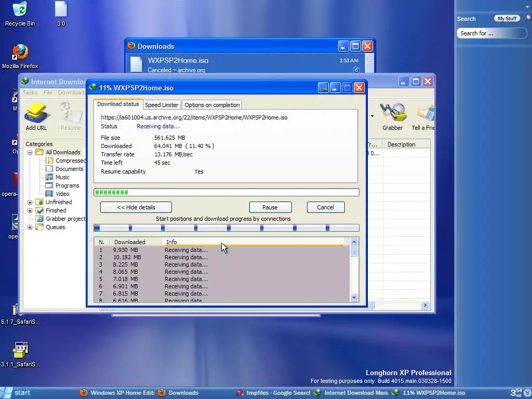Open the 3.0 file on desktop
532x399 pixels.
click(61, 14)
